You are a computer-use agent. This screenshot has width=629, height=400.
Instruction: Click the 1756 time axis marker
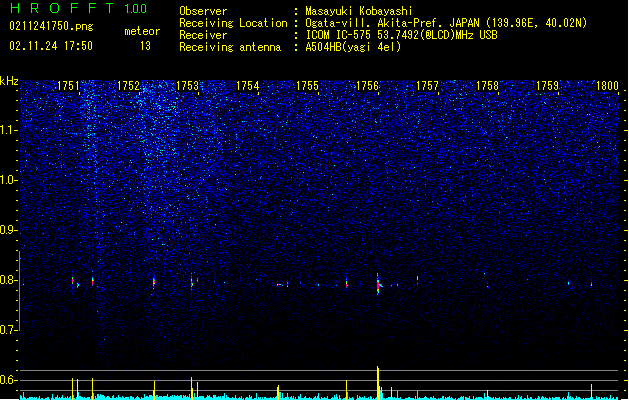(367, 86)
